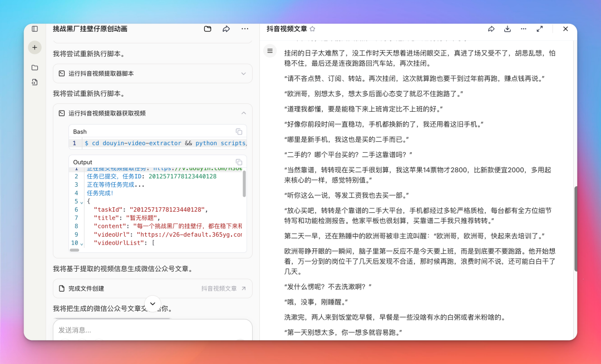Screen dimensions: 601x364
Task: Select the file/code icon in the left sidebar
Action: 35,82
